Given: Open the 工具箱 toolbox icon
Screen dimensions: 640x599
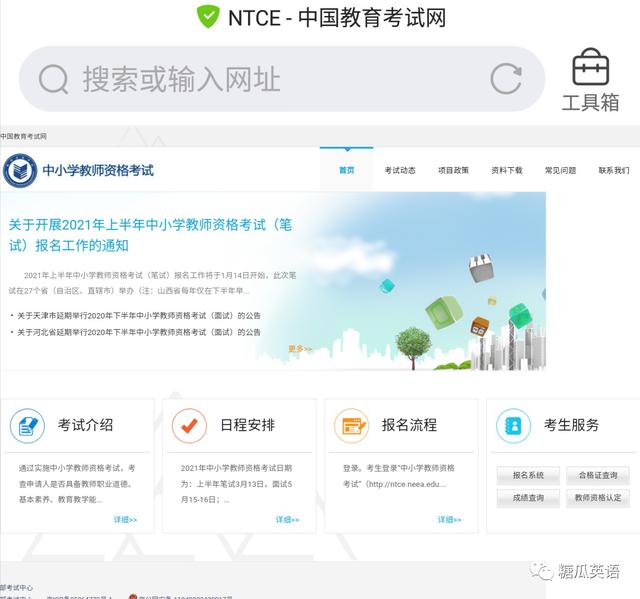Looking at the screenshot, I should click(x=591, y=80).
